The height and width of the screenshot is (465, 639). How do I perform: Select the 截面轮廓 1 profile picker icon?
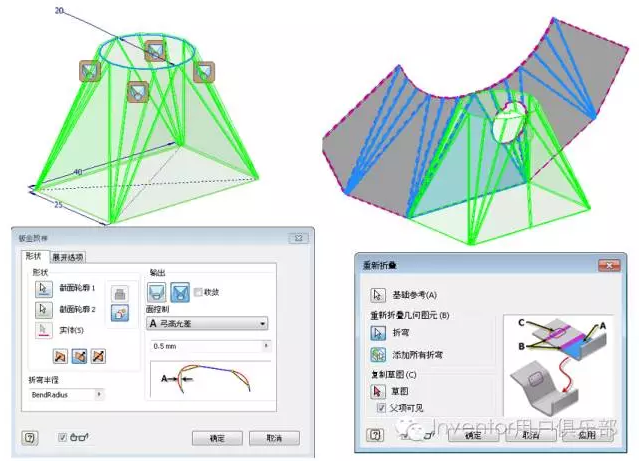point(42,288)
